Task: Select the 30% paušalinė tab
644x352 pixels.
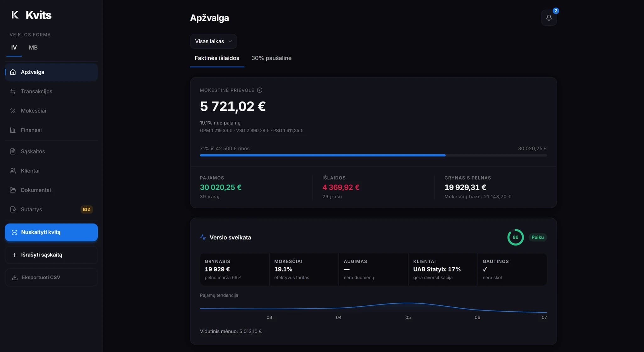Action: pos(271,58)
